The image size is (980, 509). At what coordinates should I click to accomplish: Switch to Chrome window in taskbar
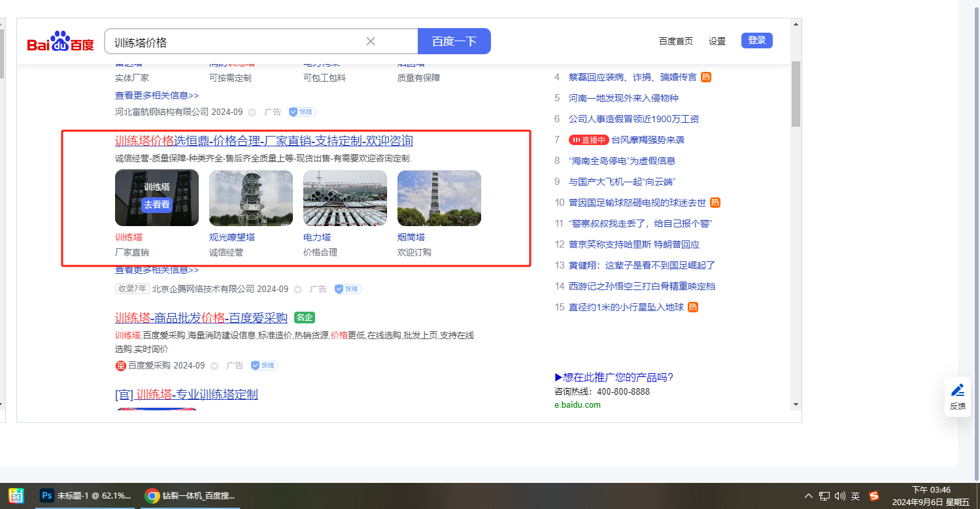coord(191,496)
